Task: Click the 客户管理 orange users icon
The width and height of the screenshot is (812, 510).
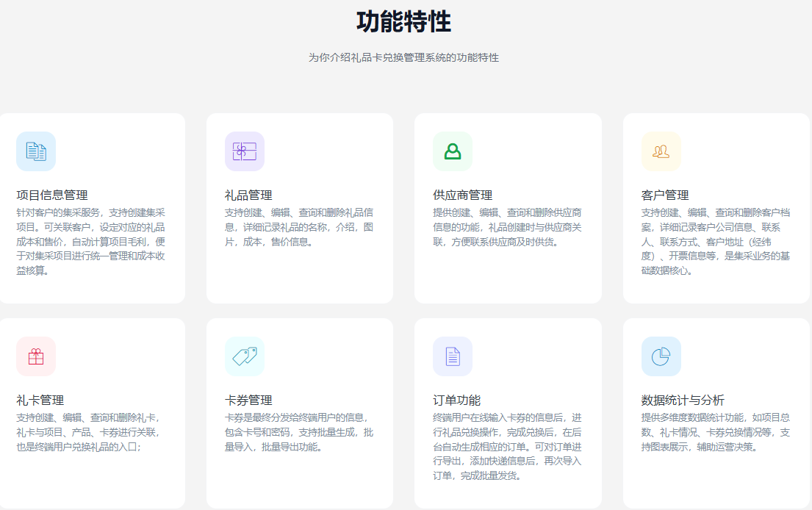Action: point(661,151)
